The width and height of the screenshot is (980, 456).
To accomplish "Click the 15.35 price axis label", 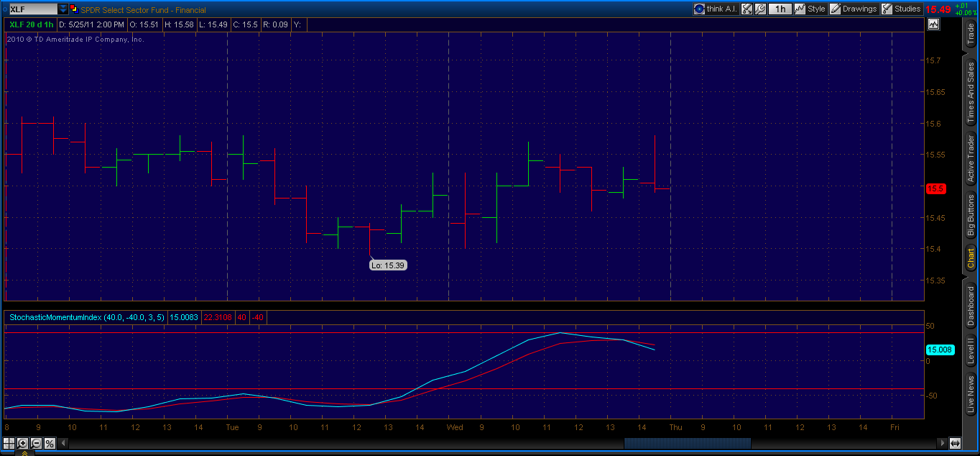I will pyautogui.click(x=935, y=281).
